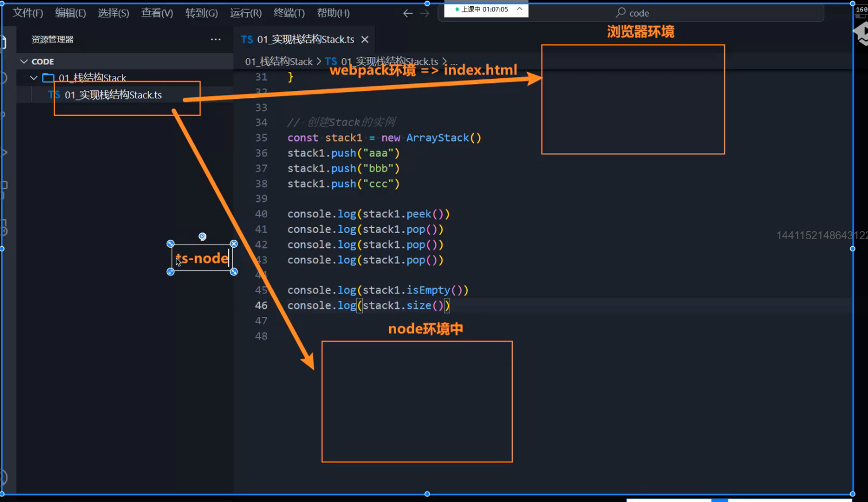The height and width of the screenshot is (502, 868).
Task: Click 'peek' on line 40
Action: (418, 214)
